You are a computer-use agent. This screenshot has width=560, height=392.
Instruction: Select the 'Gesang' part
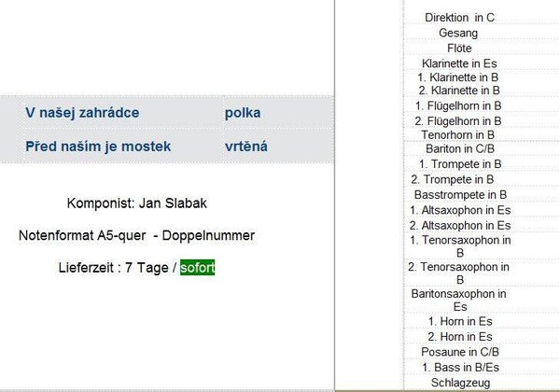(458, 33)
